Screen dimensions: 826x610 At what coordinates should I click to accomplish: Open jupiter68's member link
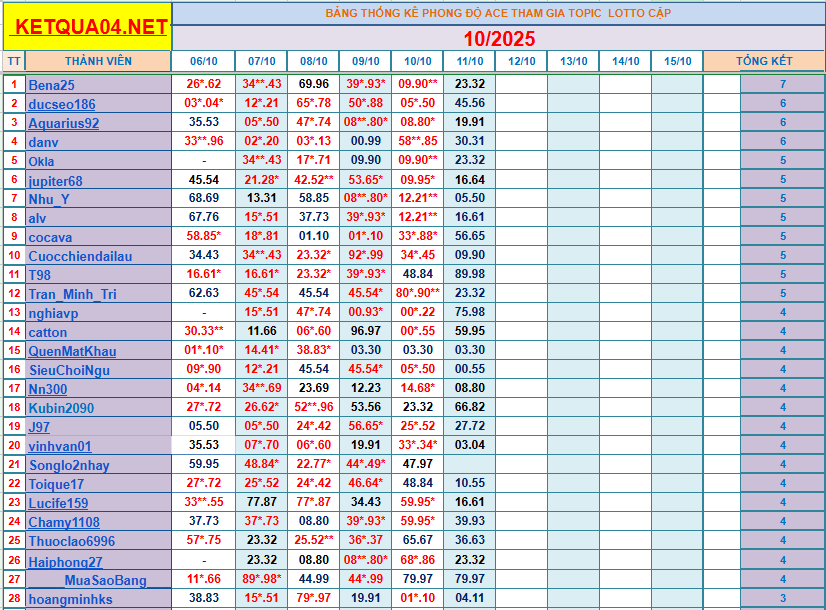[x=56, y=181]
